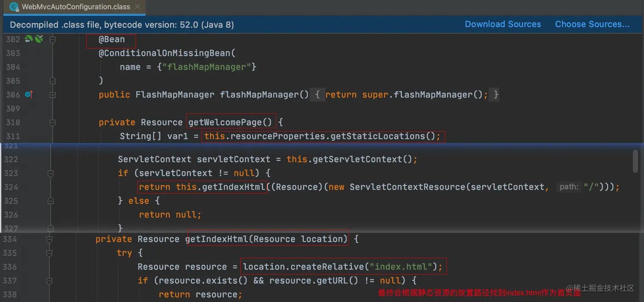The image size is (644, 302).
Task: Collapse the getIndexHtml method at line 334
Action: point(49,239)
